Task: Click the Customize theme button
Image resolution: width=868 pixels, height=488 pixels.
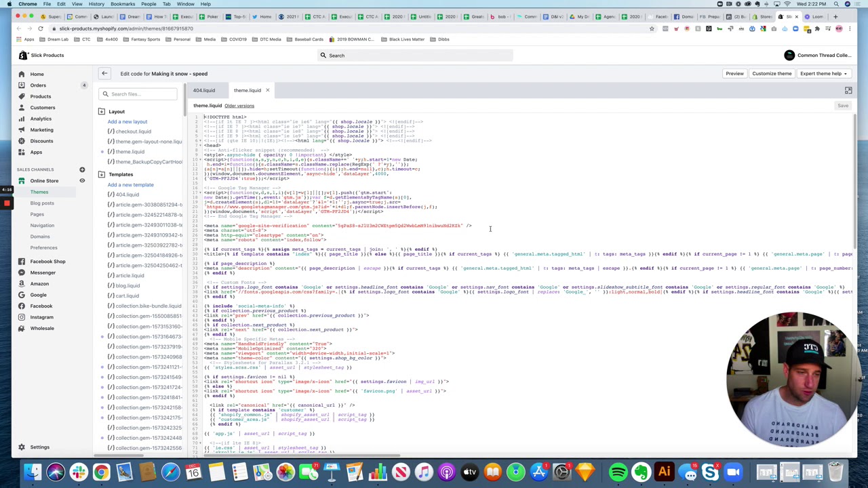Action: 772,73
